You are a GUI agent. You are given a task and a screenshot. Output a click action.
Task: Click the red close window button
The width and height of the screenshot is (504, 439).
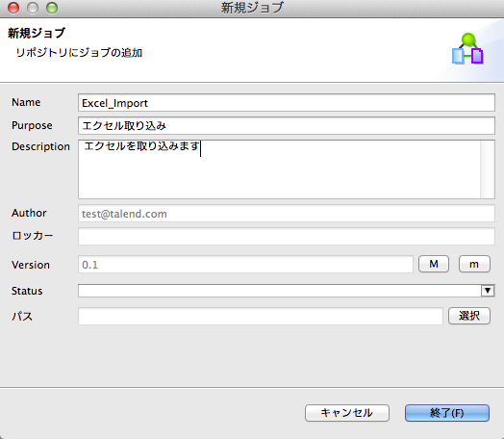pos(13,8)
